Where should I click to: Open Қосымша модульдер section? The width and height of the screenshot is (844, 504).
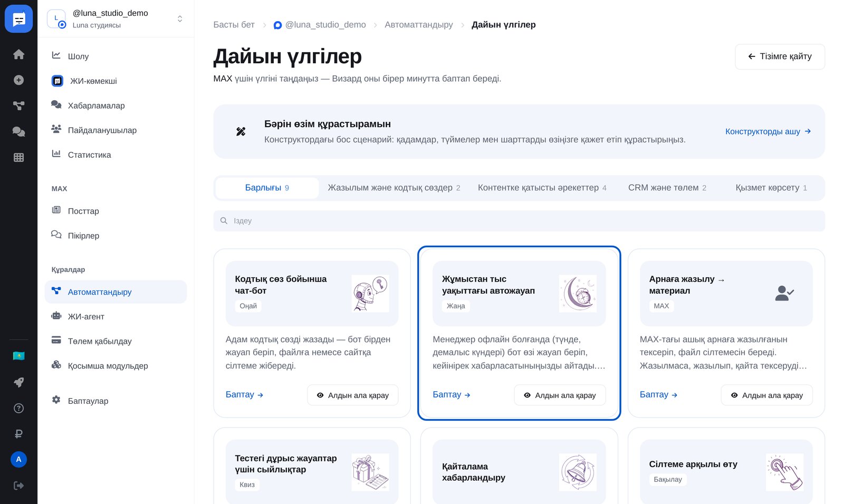[x=116, y=366]
